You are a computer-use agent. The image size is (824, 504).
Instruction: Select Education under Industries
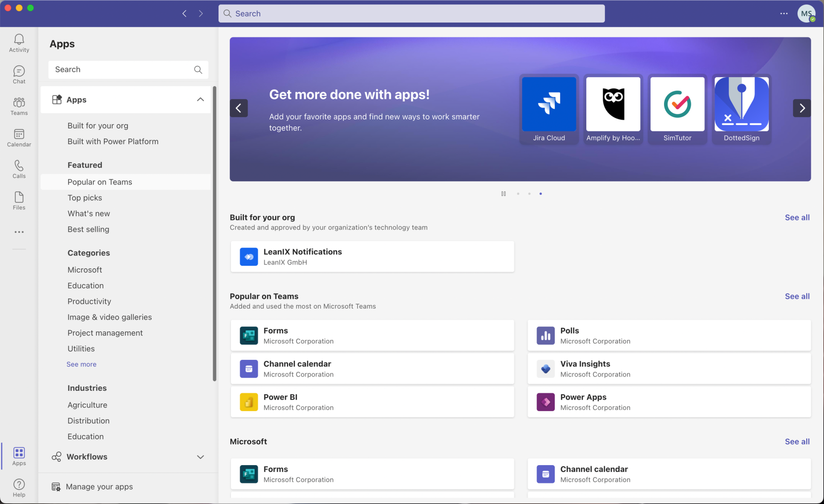86,437
